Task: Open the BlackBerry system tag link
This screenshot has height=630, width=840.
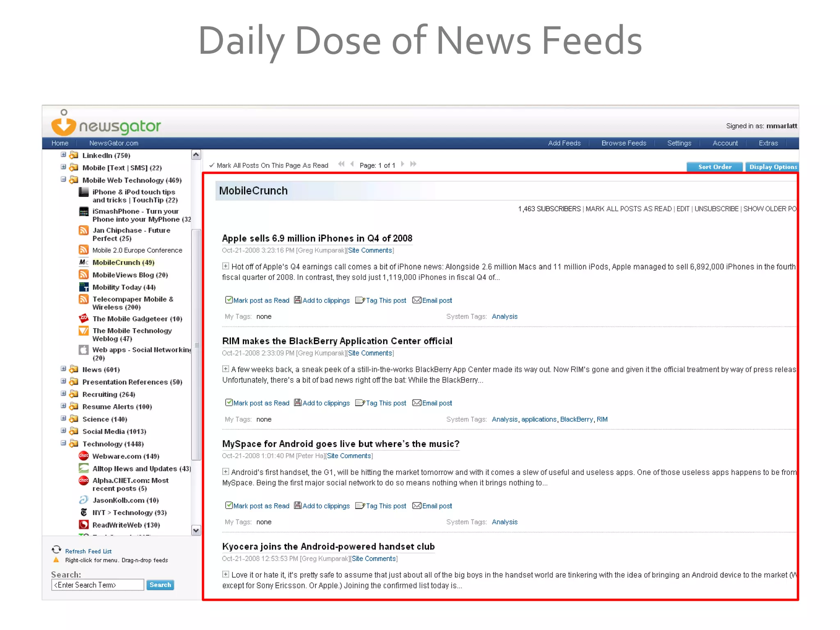Action: point(576,419)
